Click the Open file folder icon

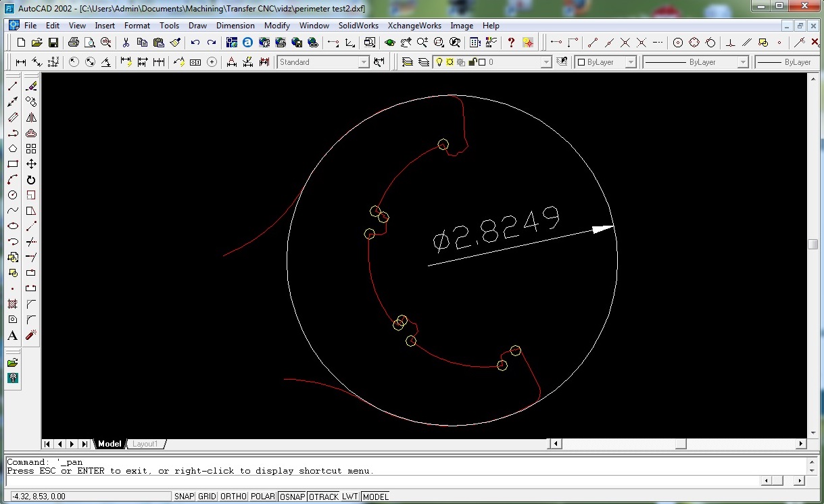pyautogui.click(x=37, y=43)
